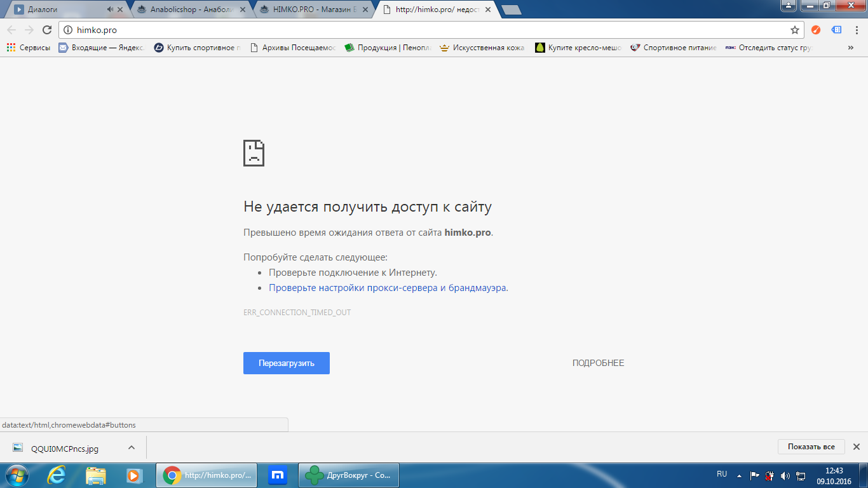Screen dimensions: 868x488
Task: Reload the page using the toolbar refresh icon
Action: point(46,30)
